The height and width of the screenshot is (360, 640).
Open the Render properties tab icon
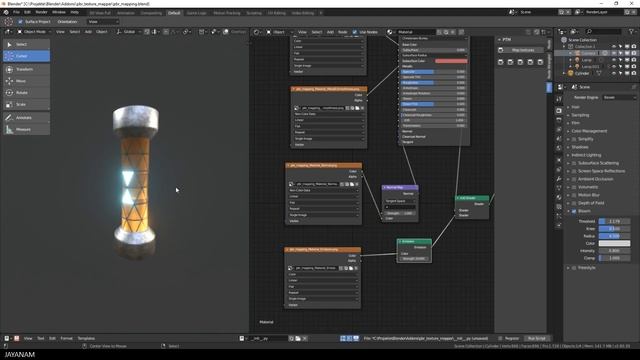coord(559,111)
